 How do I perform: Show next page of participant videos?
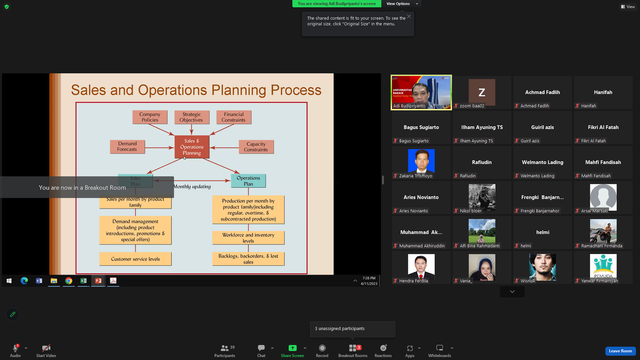(512, 291)
